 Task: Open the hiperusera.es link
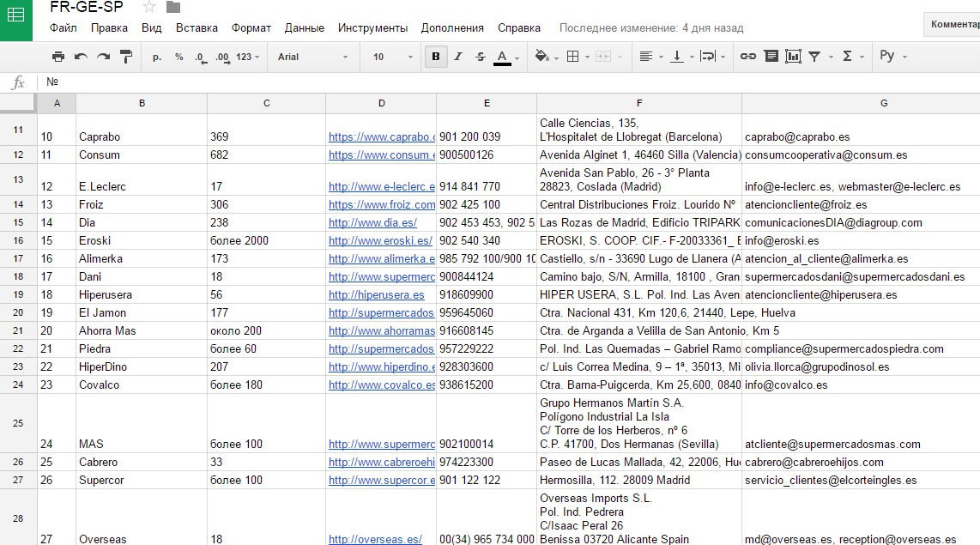click(x=376, y=295)
